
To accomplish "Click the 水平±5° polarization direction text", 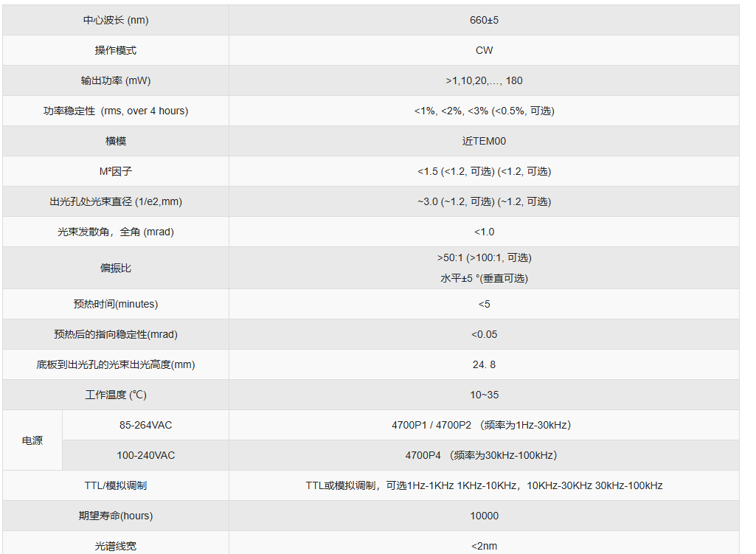I will [484, 278].
